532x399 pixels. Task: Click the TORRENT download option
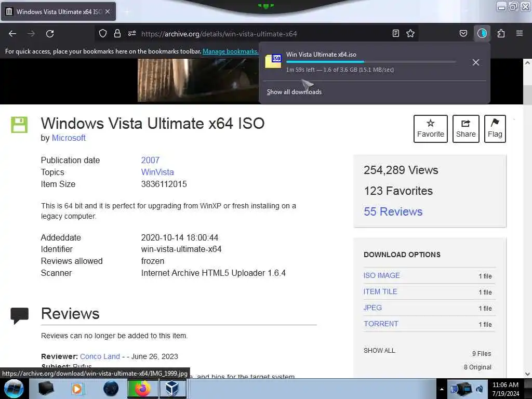click(381, 324)
